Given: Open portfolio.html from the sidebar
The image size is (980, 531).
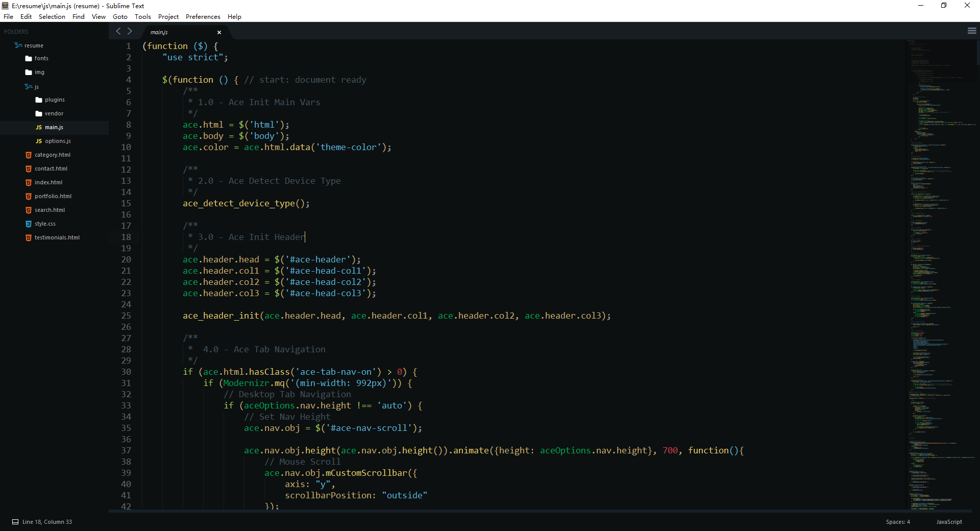Looking at the screenshot, I should click(x=53, y=196).
